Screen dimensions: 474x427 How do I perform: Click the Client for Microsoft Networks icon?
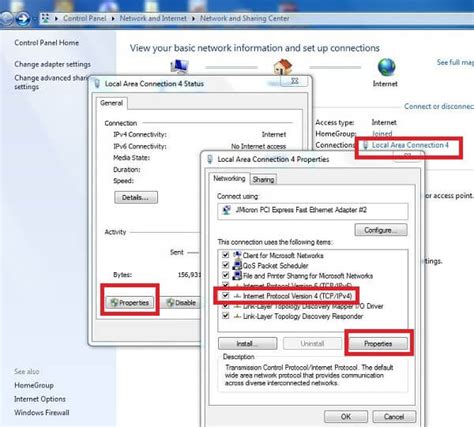237,255
